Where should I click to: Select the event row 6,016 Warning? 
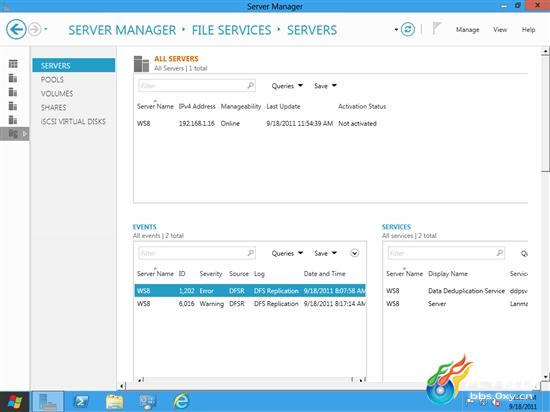(250, 304)
